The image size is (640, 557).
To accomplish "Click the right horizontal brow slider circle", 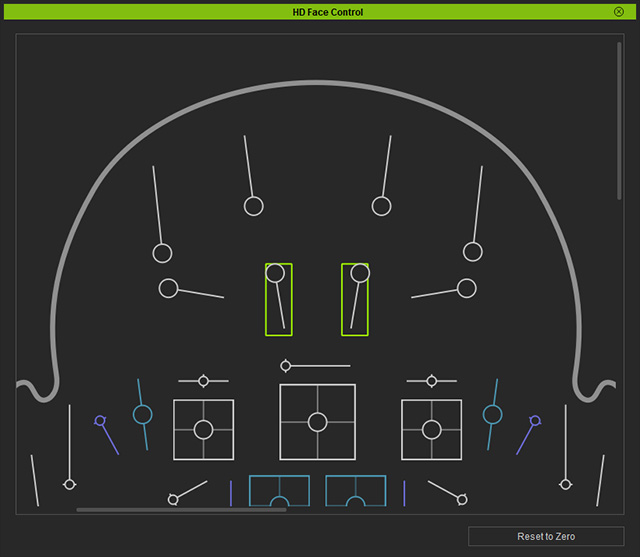I will [x=467, y=288].
